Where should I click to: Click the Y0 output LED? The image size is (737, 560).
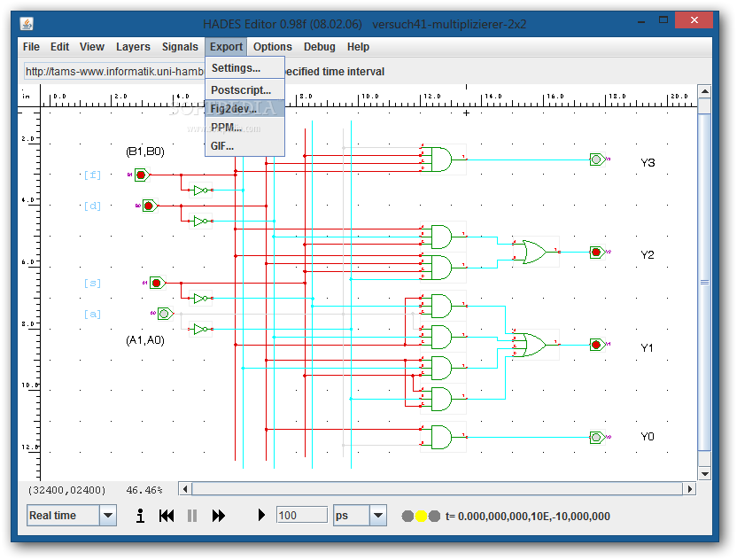(597, 438)
